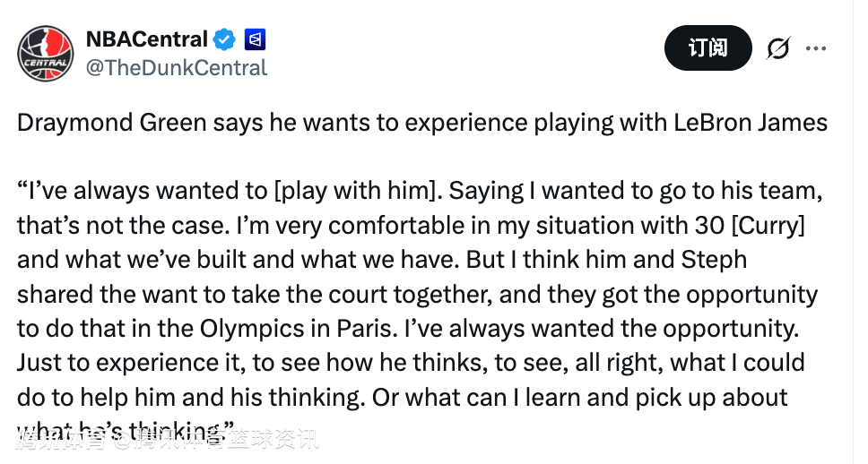Open the NBACentral display name link
This screenshot has height=464, width=868.
pyautogui.click(x=147, y=40)
